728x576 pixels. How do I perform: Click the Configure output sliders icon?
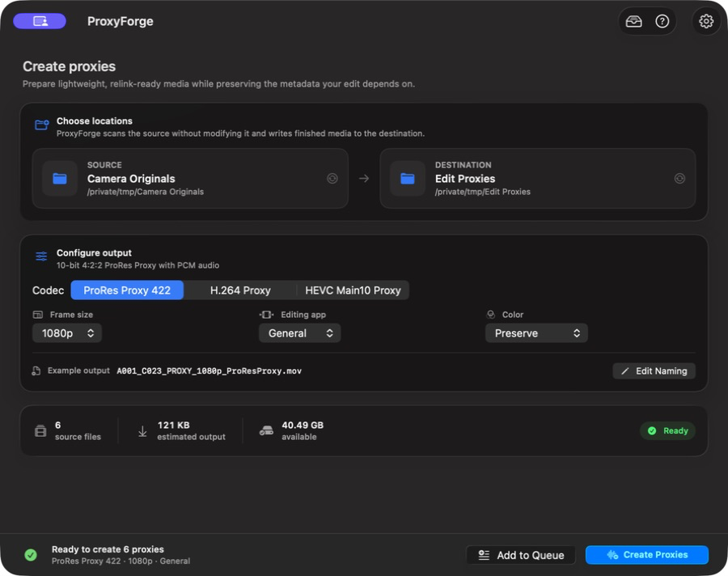[41, 256]
